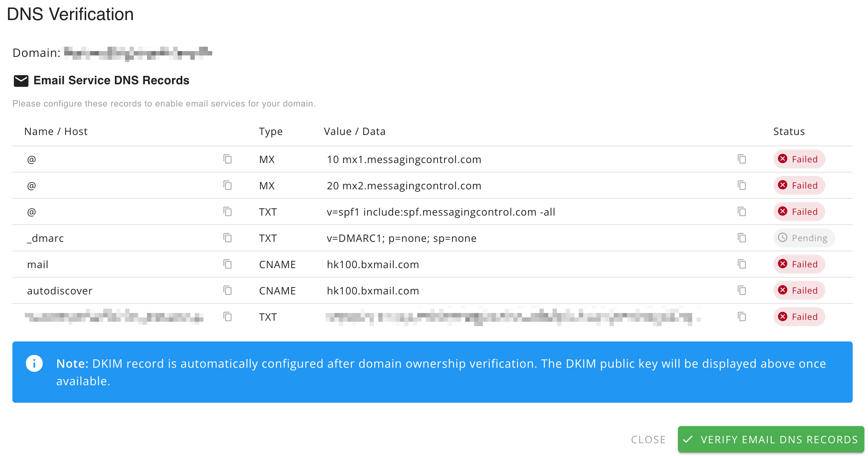The width and height of the screenshot is (868, 456).
Task: Copy value of last blurred TXT record
Action: click(x=742, y=317)
